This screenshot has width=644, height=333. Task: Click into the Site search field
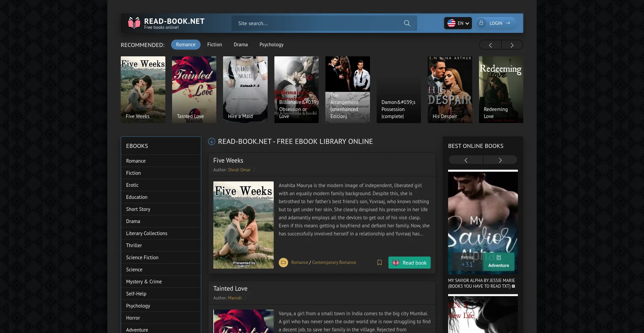(x=315, y=23)
